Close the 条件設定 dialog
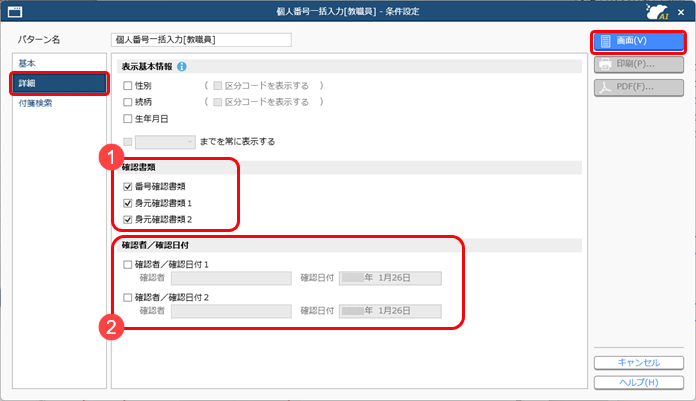Screen dimensions: 696x401 point(681,12)
